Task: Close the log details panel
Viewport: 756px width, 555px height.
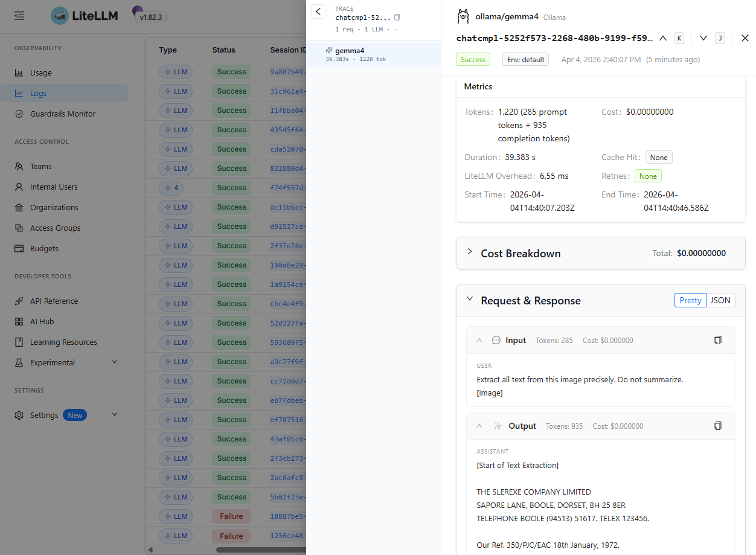Action: click(x=745, y=38)
